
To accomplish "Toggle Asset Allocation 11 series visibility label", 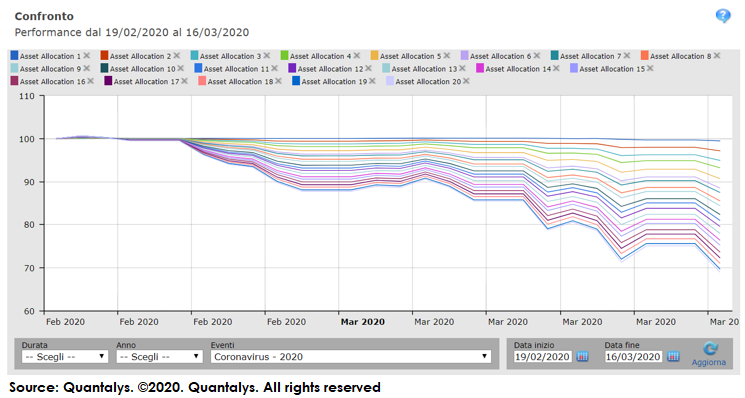I will [237, 69].
